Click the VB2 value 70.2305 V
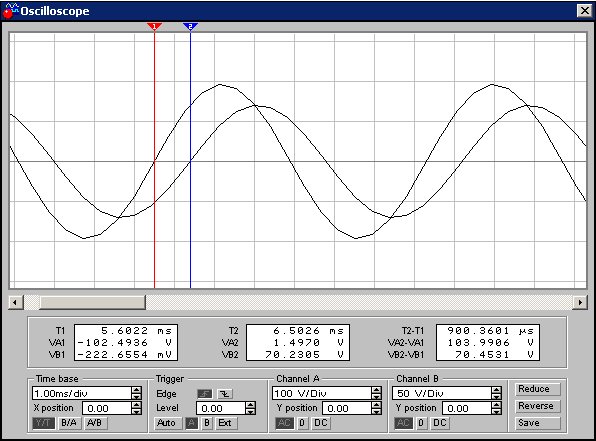Screen dimensions: 596x441 [x=304, y=355]
